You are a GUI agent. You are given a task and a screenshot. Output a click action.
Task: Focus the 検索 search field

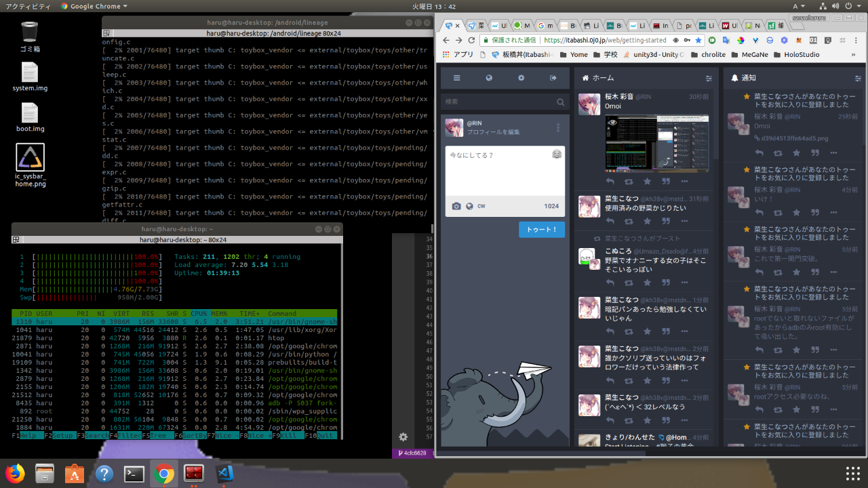pos(498,102)
